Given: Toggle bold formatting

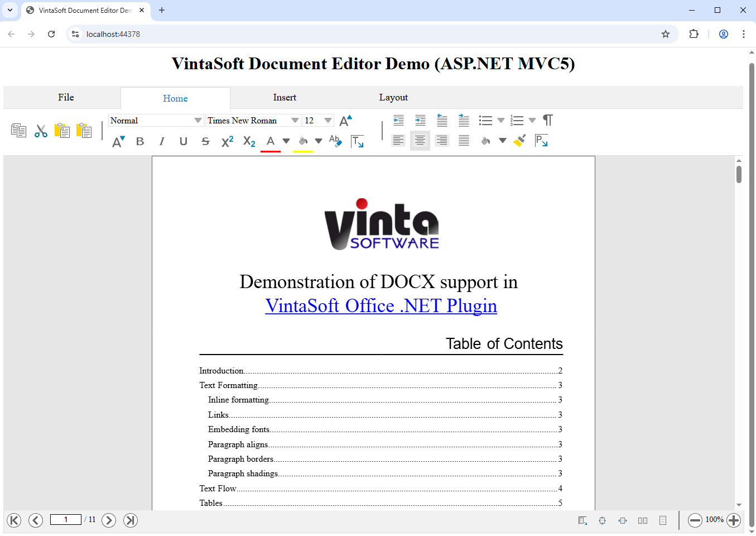Looking at the screenshot, I should coord(140,141).
